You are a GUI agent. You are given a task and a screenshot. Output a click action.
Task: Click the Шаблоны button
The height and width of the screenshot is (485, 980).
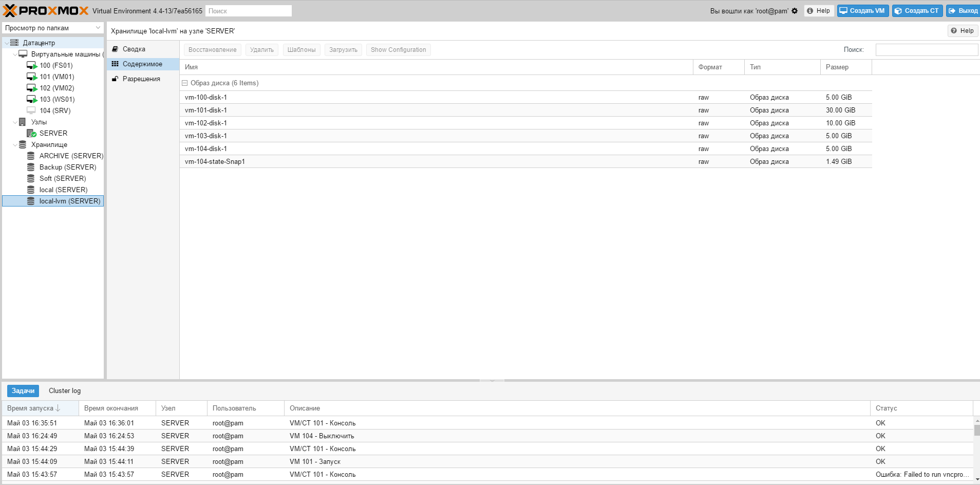click(301, 50)
